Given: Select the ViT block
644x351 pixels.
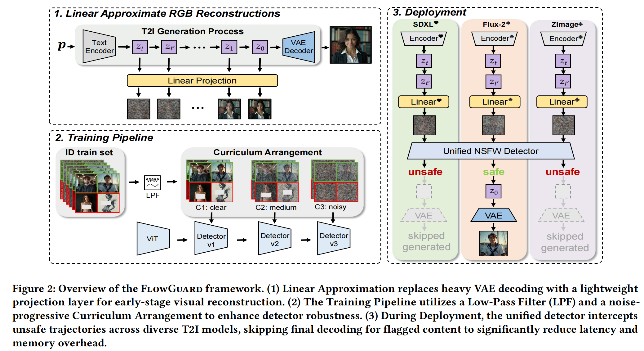Looking at the screenshot, I should pyautogui.click(x=153, y=239).
